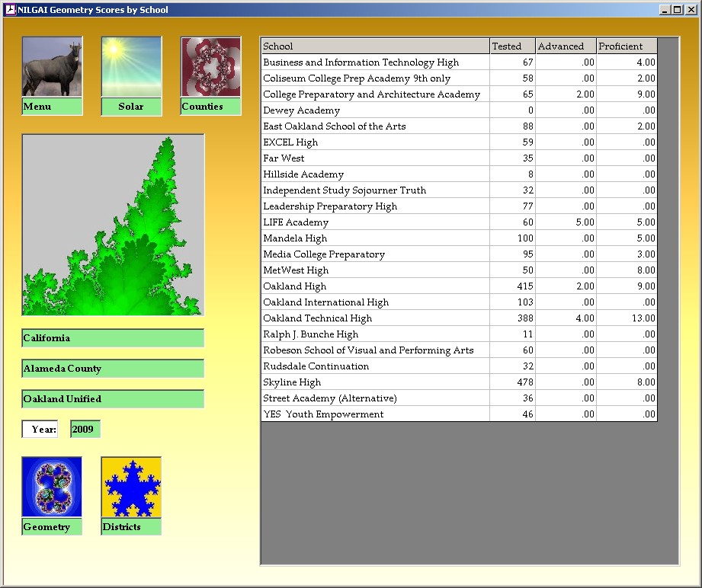Open the Geometry fractal icon
This screenshot has width=702, height=588.
coord(52,487)
